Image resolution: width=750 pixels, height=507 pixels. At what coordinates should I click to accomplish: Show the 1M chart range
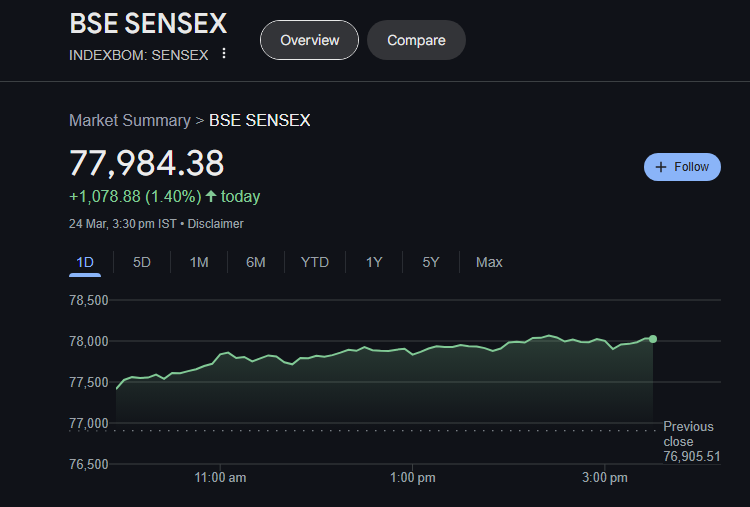click(199, 262)
